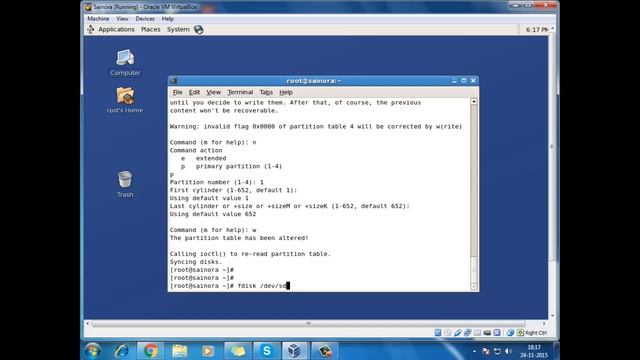Click the 'fdisk /dev/sd' command prompt line
This screenshot has width=640, height=360.
pyautogui.click(x=229, y=286)
